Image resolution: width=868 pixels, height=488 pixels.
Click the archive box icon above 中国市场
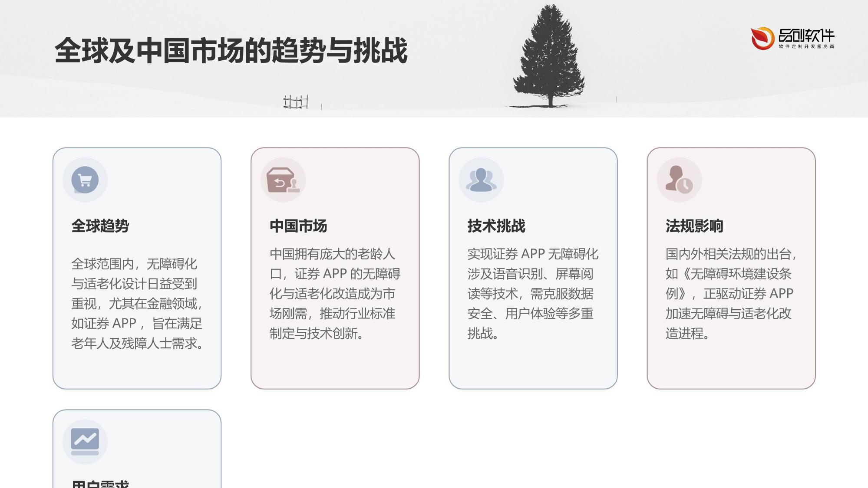click(283, 180)
